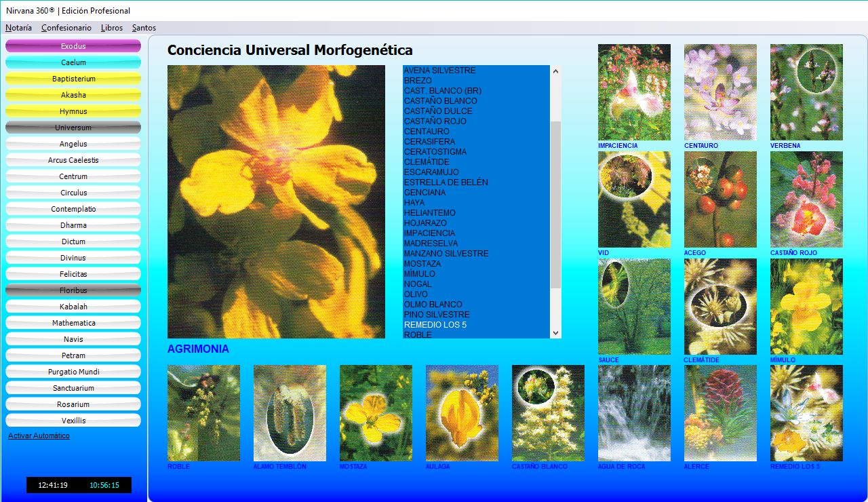This screenshot has height=502, width=868.
Task: Open the Vexillis module
Action: [73, 421]
